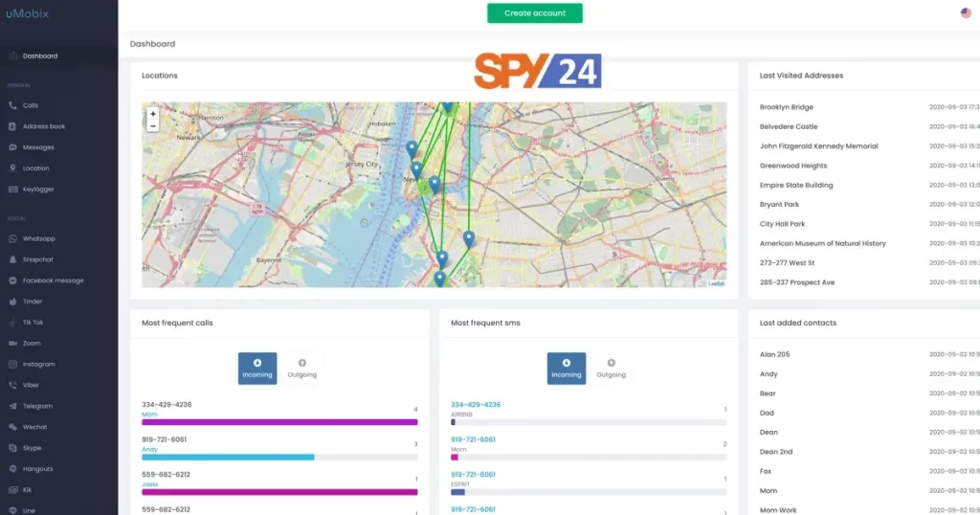Click Belvedere Castle address entry

point(789,126)
